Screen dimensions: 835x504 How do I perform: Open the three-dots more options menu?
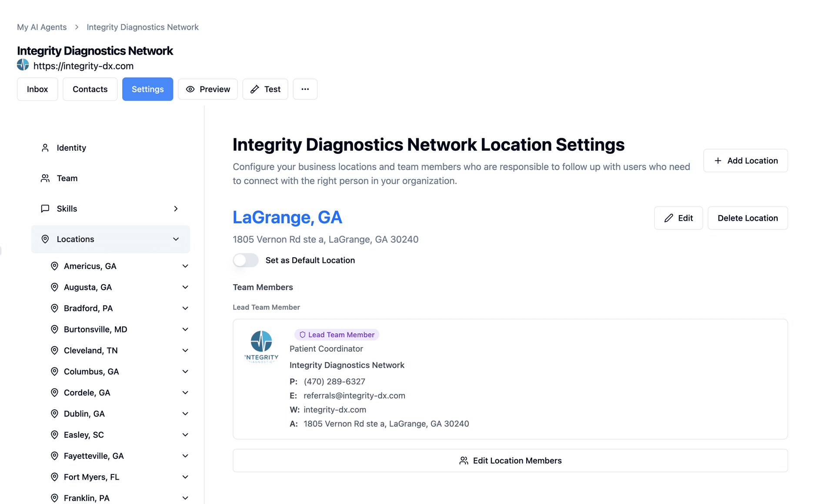[305, 89]
